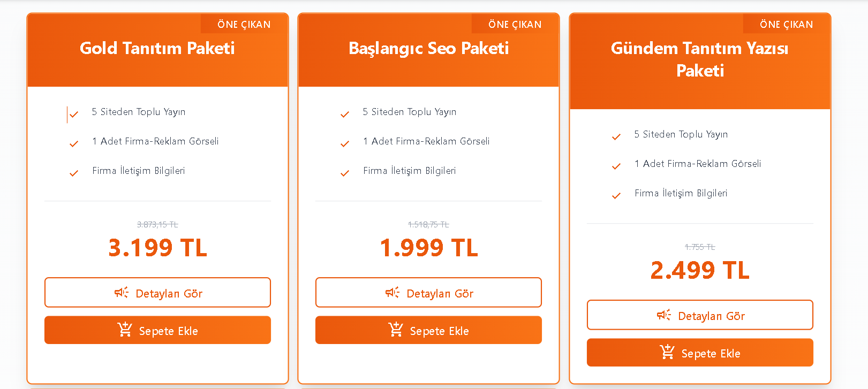This screenshot has height=389, width=868.
Task: Click cart icon in Gündem Tanıtım Yazısı card
Action: pos(667,352)
